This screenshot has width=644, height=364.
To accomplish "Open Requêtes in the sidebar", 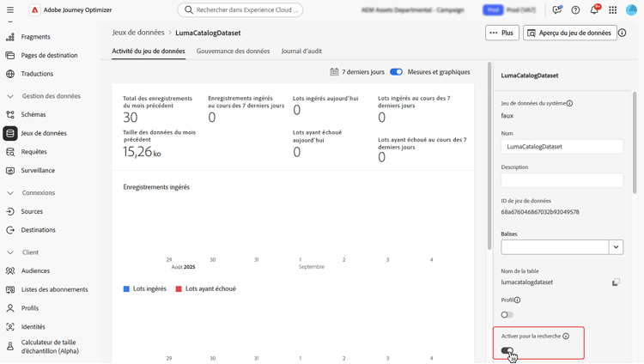I will [x=34, y=152].
